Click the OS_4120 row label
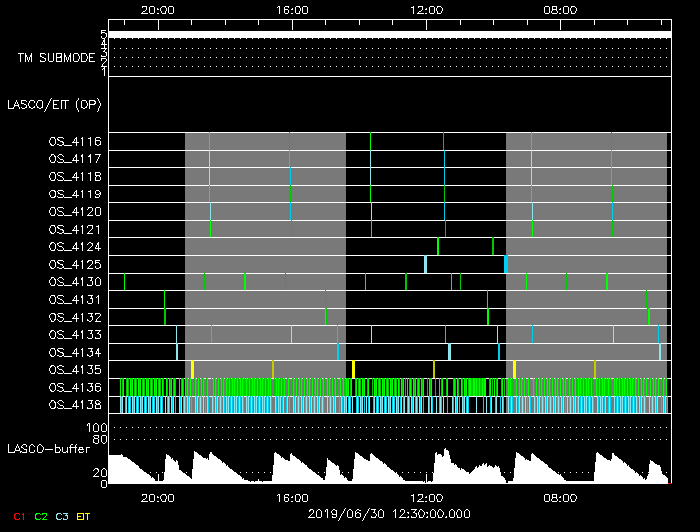The height and width of the screenshot is (532, 700). (75, 212)
